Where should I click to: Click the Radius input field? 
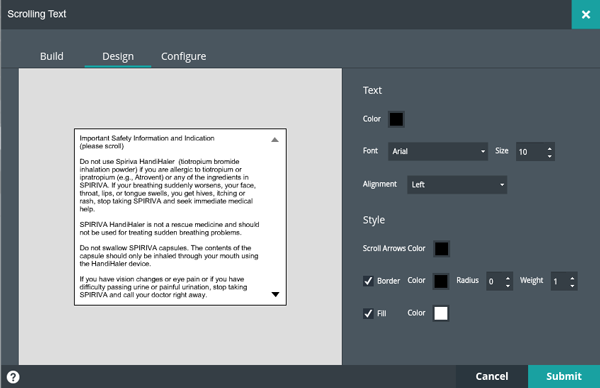coord(499,281)
